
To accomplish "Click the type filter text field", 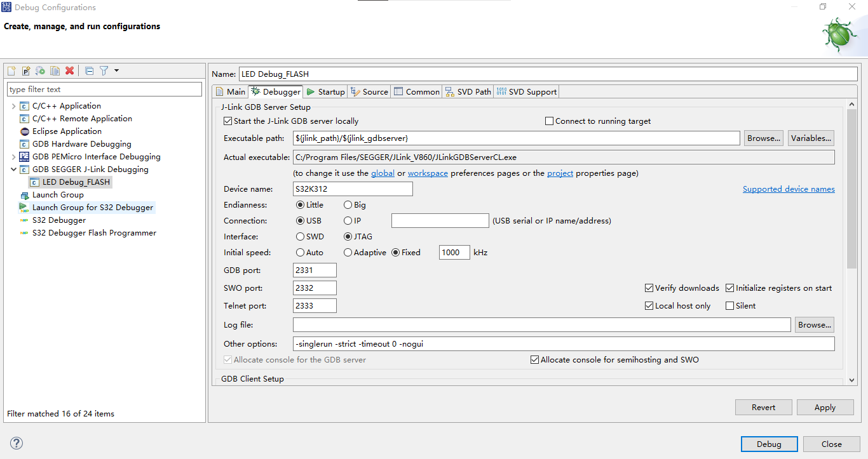I will tap(104, 90).
